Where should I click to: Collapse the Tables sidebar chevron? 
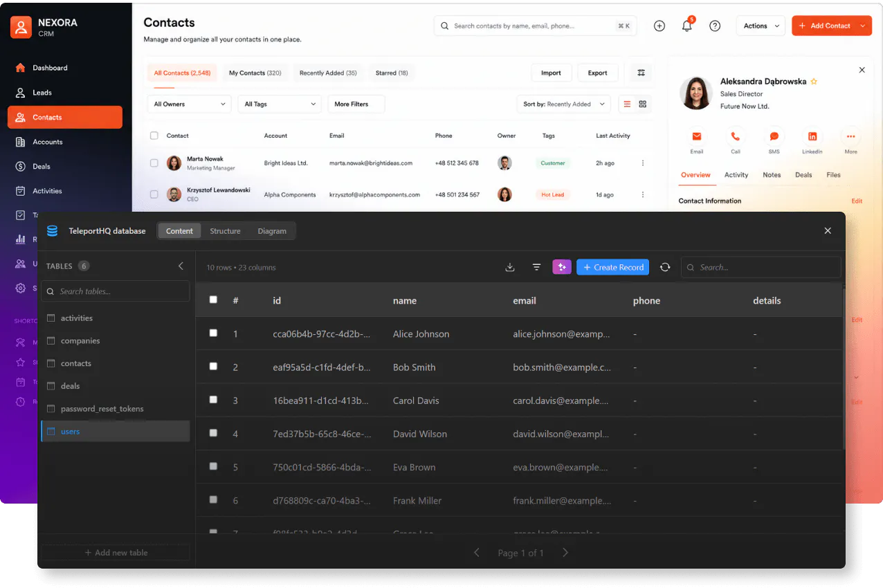pos(181,266)
